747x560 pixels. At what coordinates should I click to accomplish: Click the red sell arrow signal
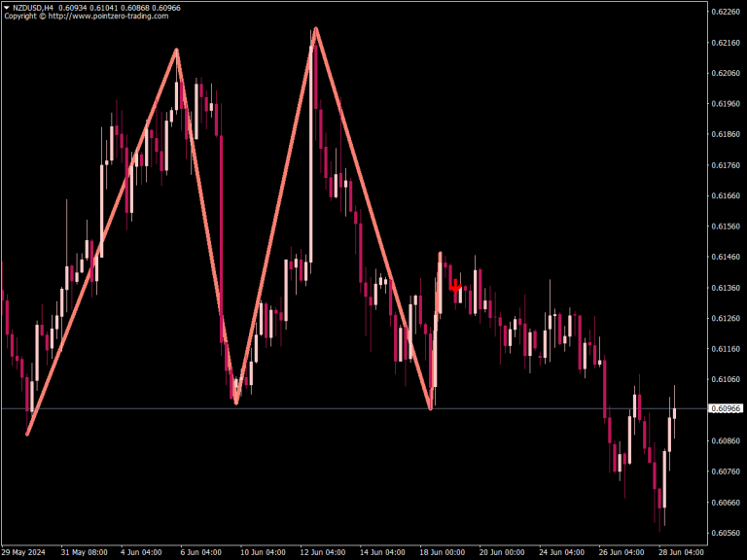[x=455, y=287]
